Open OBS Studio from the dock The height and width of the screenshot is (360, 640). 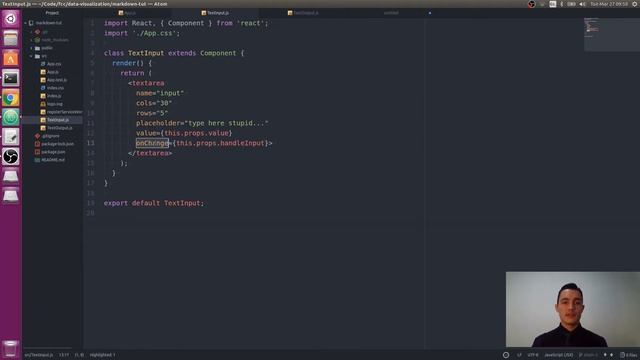11,156
